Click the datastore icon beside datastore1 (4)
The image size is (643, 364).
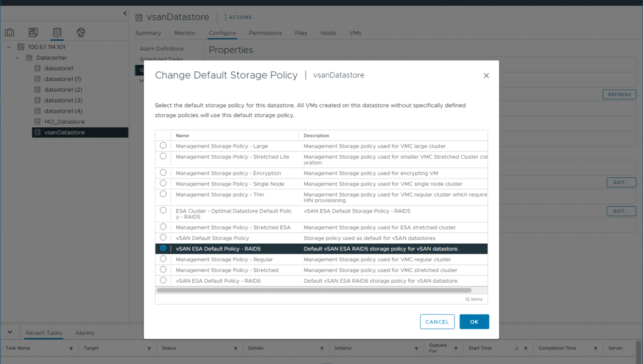tap(37, 111)
